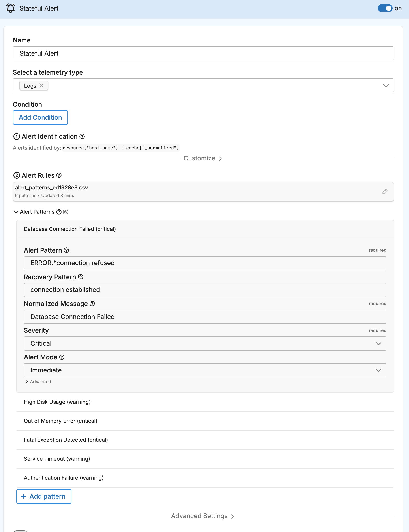409x532 pixels.
Task: Open the Alert Rules help icon
Action: [x=59, y=175]
